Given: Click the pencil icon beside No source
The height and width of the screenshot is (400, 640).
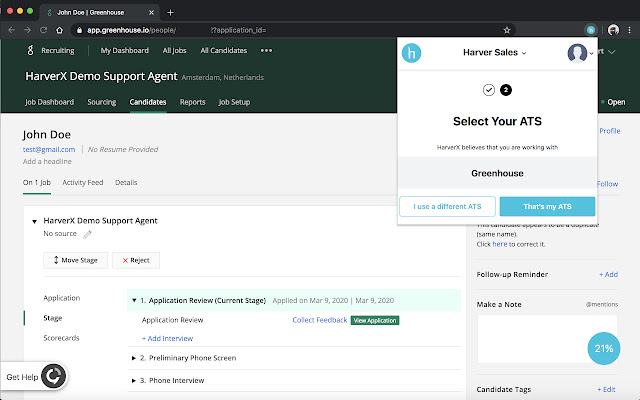Looking at the screenshot, I should click(87, 234).
